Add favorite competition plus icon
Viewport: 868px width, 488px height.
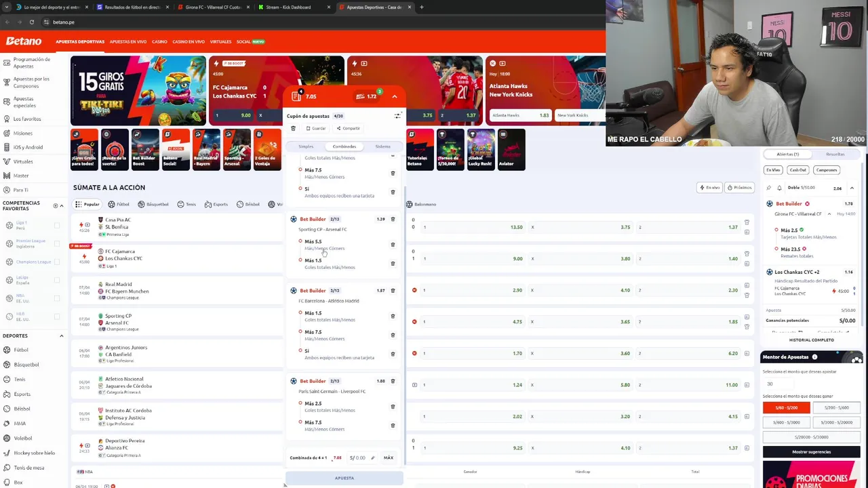point(56,205)
